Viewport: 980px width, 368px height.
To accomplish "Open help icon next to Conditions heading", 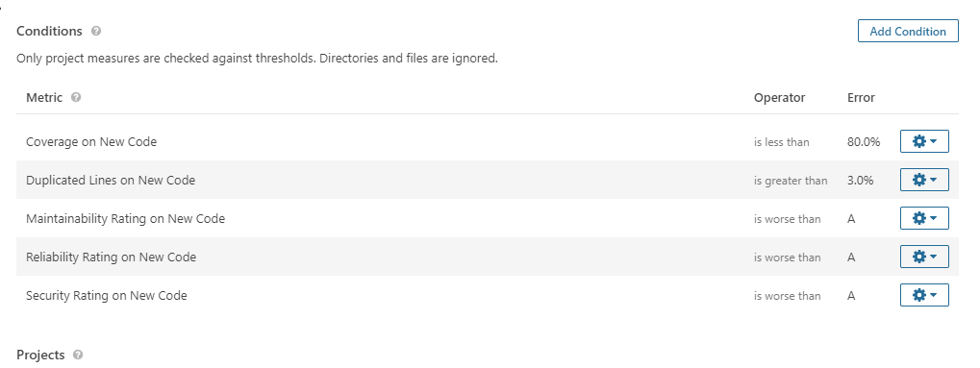I will click(95, 31).
